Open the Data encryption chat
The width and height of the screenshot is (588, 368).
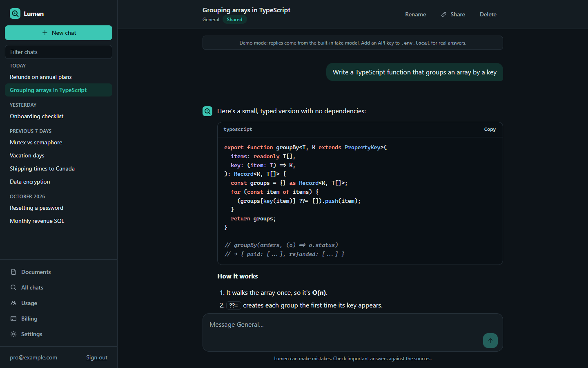pyautogui.click(x=58, y=182)
